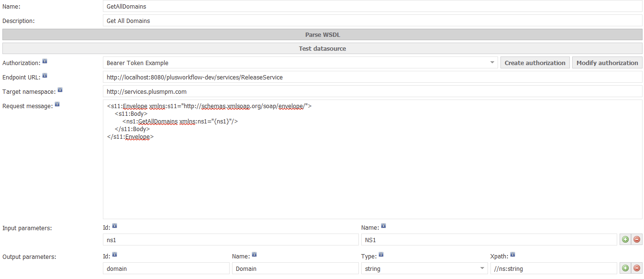Click the Create authorization button
This screenshot has width=644, height=279.
535,63
